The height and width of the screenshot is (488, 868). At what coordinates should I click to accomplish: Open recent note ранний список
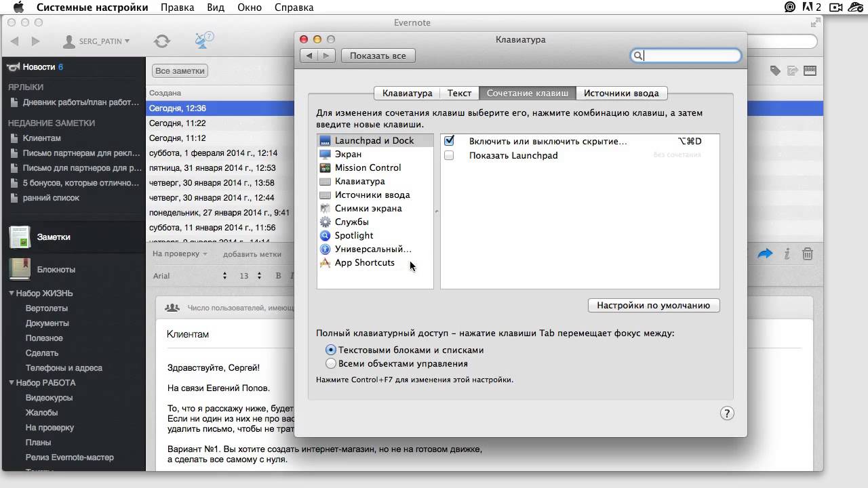[x=51, y=198]
